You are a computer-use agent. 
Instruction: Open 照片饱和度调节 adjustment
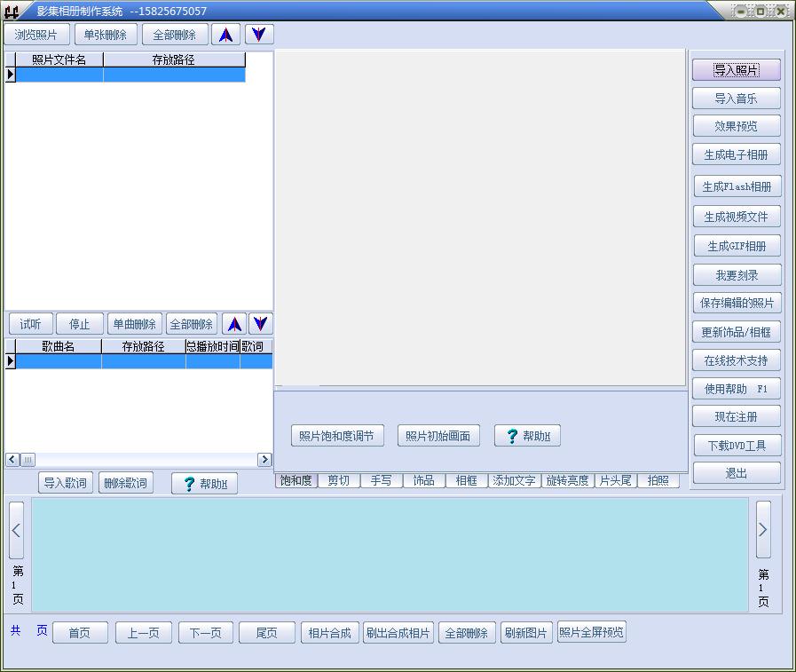tap(337, 436)
